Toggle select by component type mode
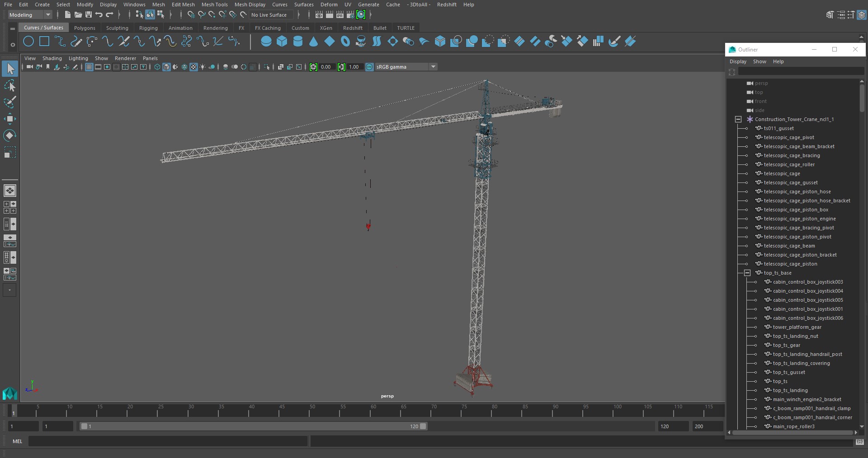This screenshot has height=458, width=868. pos(160,15)
